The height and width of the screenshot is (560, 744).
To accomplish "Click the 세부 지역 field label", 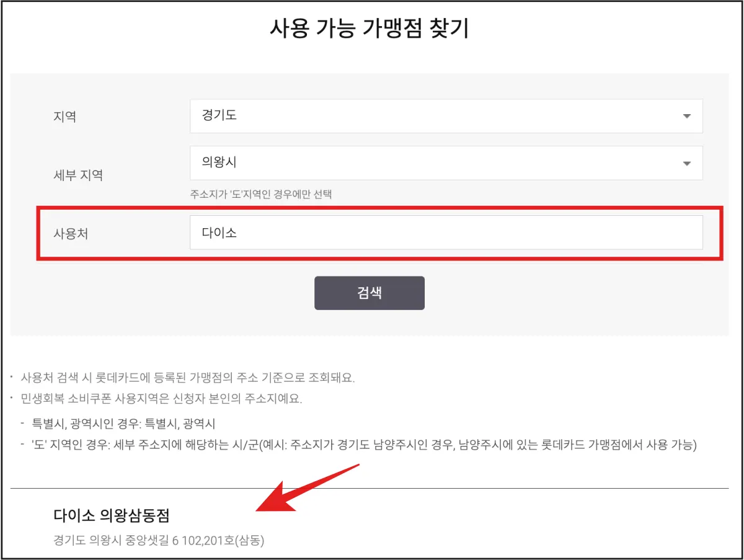I will (78, 176).
